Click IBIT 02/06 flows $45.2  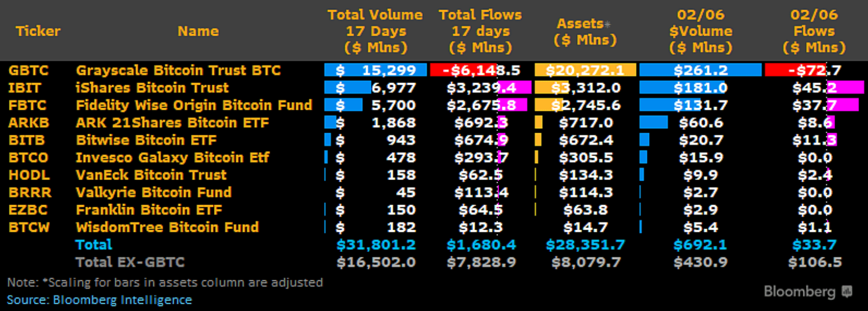[x=814, y=88]
